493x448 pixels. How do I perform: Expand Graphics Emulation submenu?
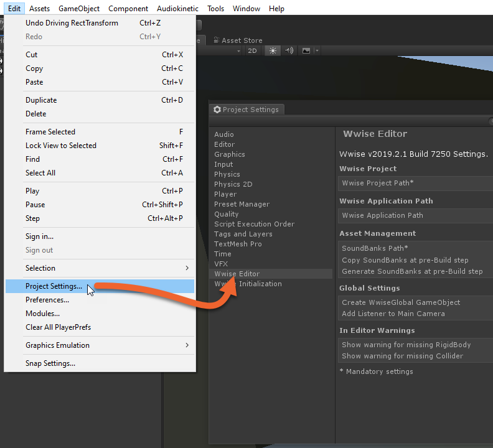(x=100, y=345)
